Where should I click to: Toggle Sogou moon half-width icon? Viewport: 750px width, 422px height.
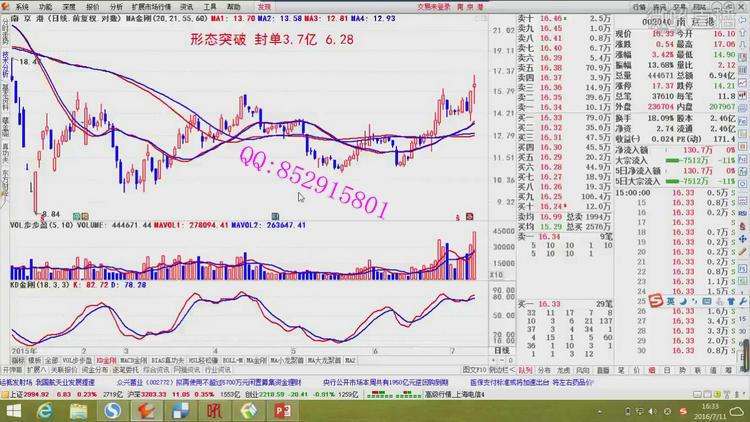point(681,299)
